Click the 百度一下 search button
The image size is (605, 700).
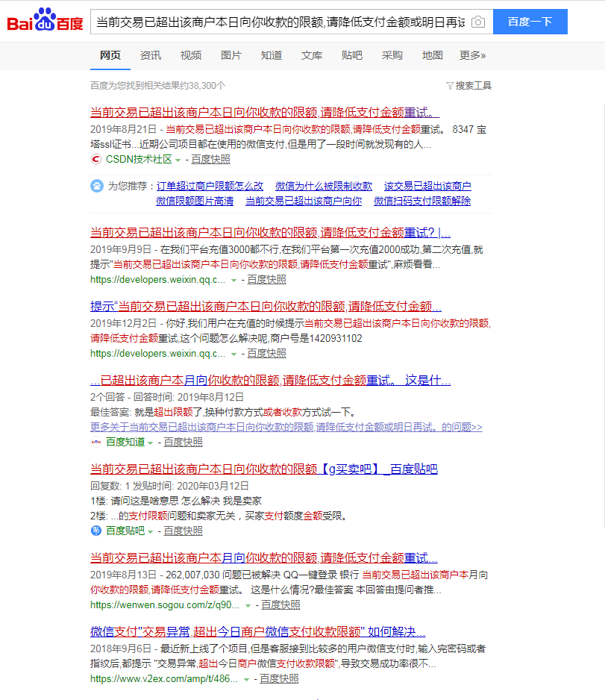pyautogui.click(x=530, y=22)
